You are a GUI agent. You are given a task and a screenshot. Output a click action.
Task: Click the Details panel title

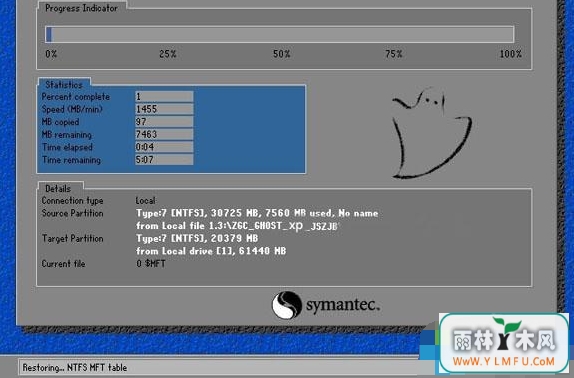coord(58,188)
